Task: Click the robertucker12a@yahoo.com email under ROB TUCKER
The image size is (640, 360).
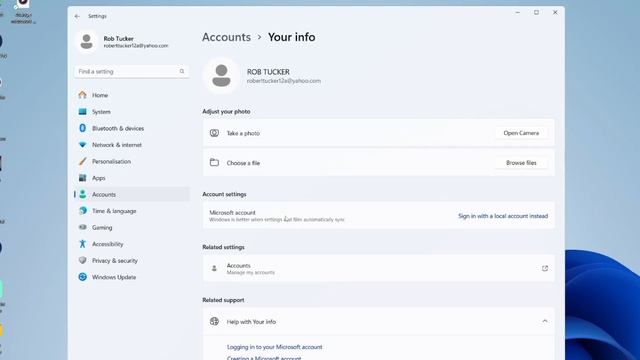Action: click(284, 81)
